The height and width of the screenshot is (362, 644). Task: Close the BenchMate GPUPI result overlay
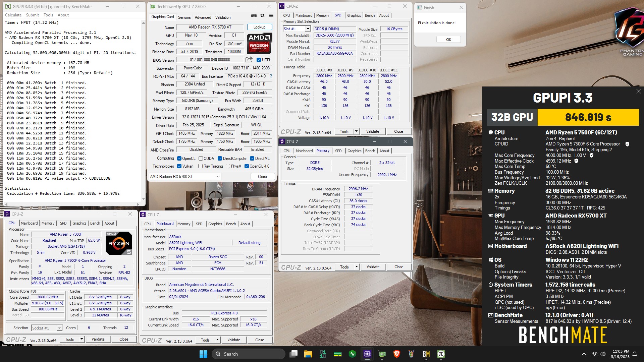tap(638, 91)
